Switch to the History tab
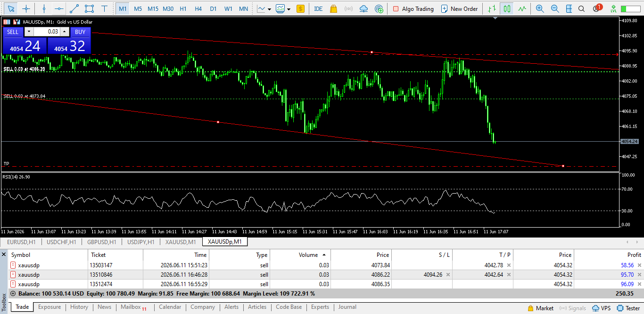644x314 pixels. pos(79,307)
